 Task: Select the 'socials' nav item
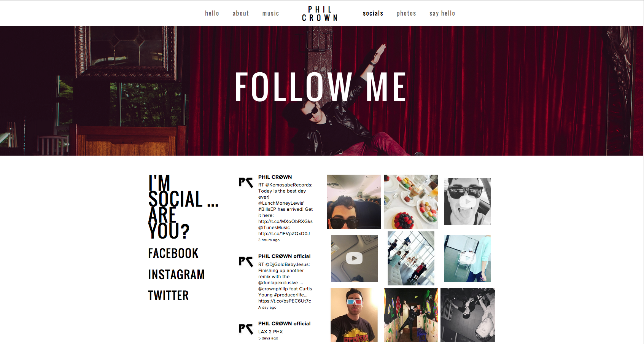point(373,13)
